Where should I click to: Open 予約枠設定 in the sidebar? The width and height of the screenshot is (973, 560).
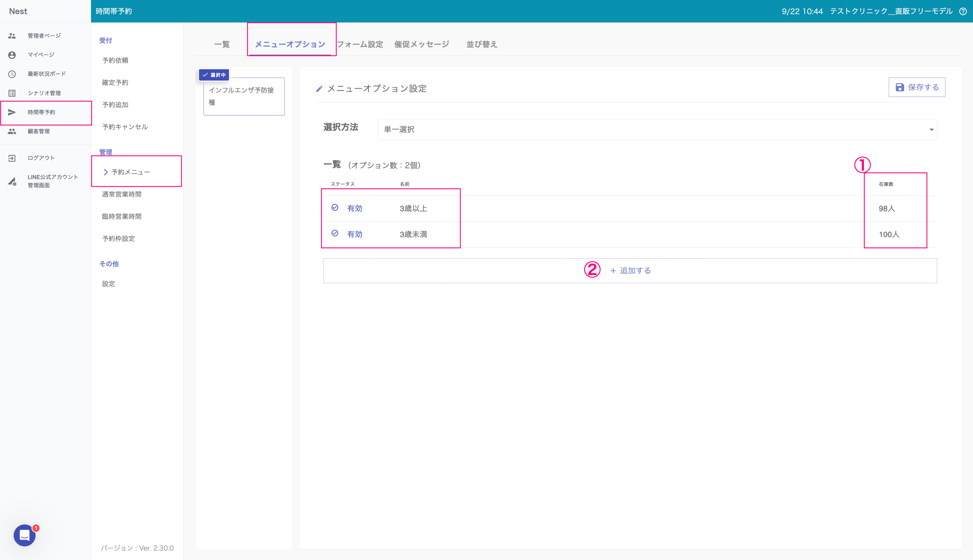tap(119, 239)
